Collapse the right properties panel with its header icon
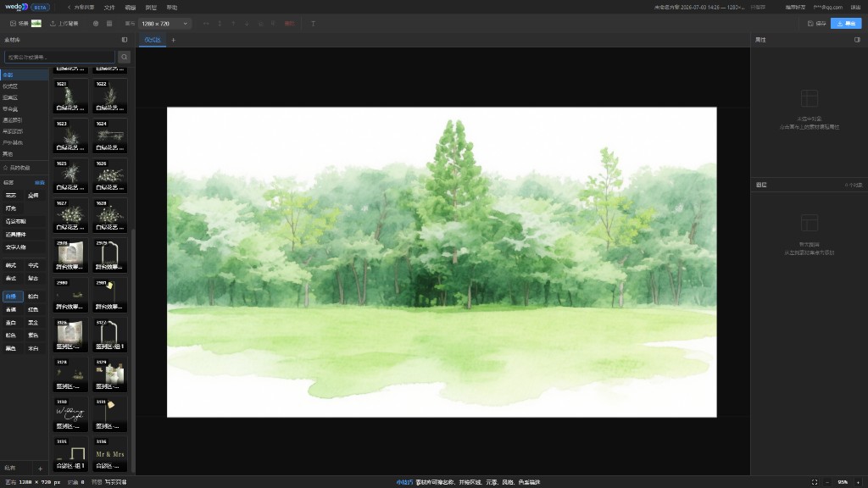The width and height of the screenshot is (868, 488). (x=857, y=40)
